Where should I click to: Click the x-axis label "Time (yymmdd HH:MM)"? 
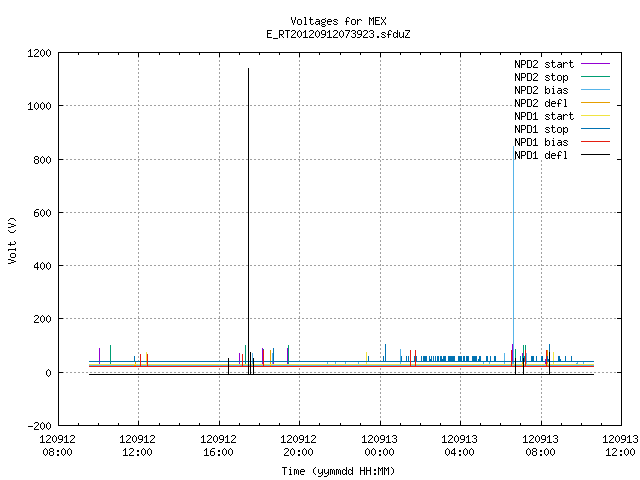click(338, 471)
